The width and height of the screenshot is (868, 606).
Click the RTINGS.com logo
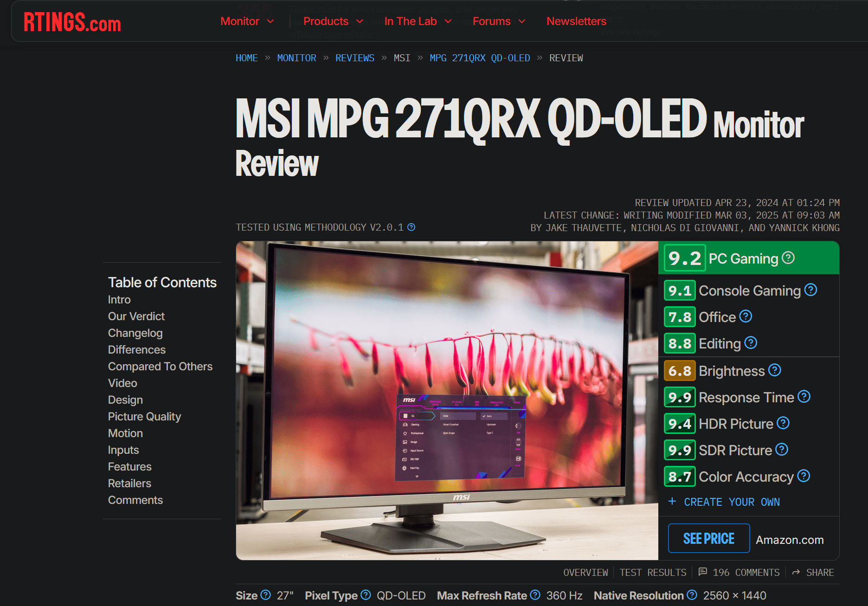(x=72, y=22)
